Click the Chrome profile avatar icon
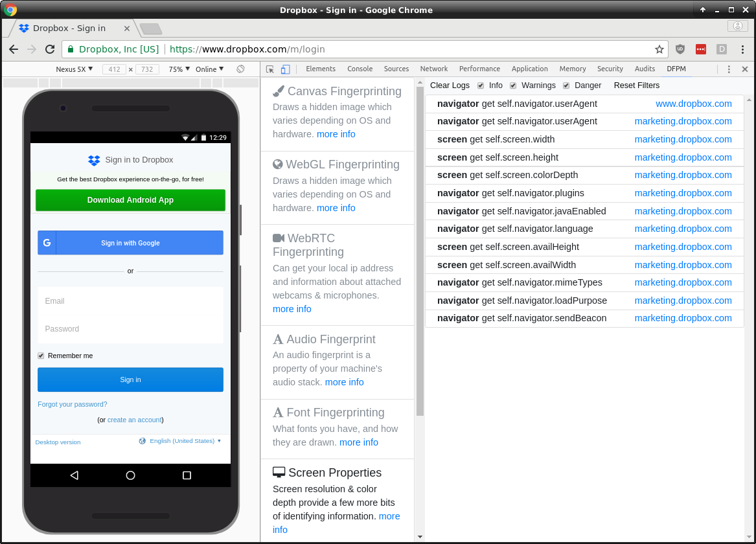The image size is (756, 544). 738,26
